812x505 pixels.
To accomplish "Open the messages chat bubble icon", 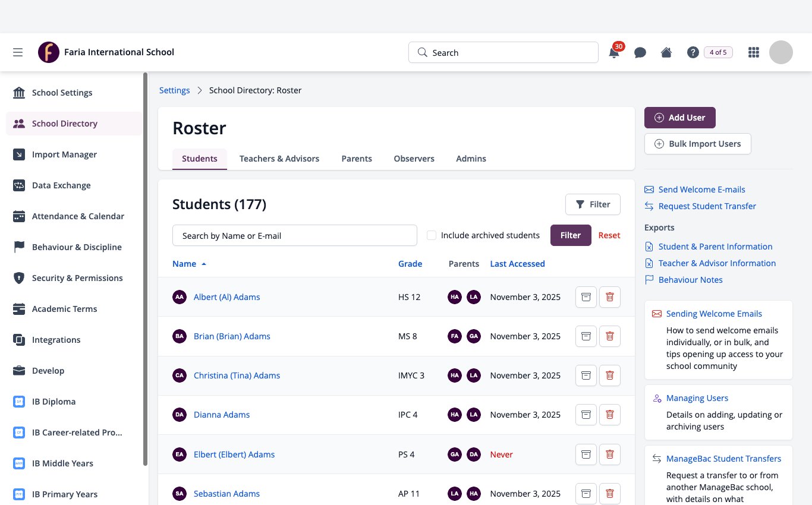I will click(x=640, y=52).
